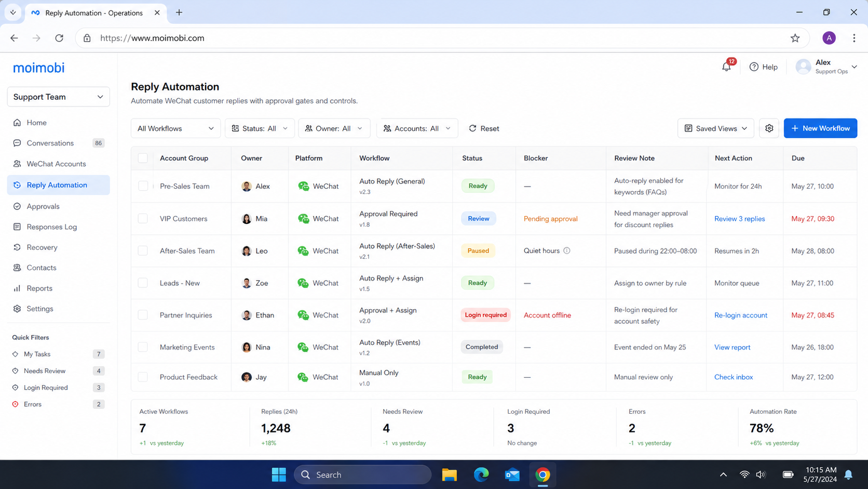Expand the Support Team selector
The height and width of the screenshot is (489, 868).
tap(58, 97)
